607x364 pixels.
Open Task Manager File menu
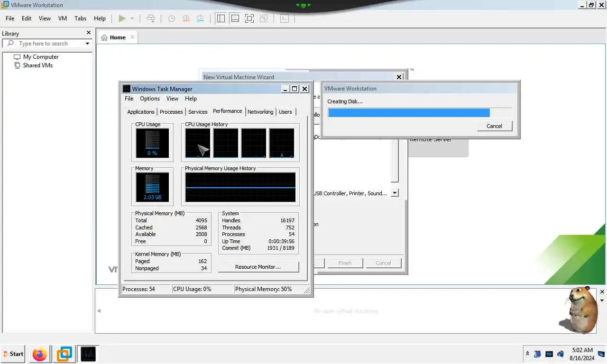tap(129, 99)
